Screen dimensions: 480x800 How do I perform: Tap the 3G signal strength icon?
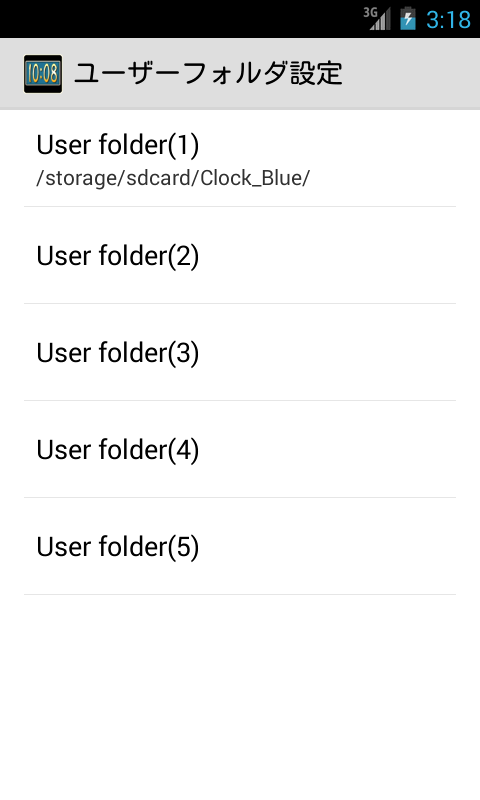(377, 19)
